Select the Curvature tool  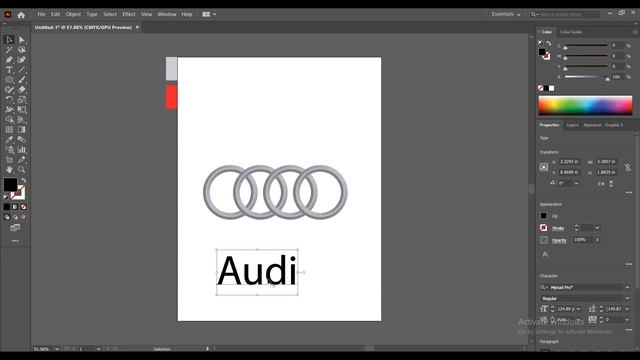pyautogui.click(x=22, y=60)
